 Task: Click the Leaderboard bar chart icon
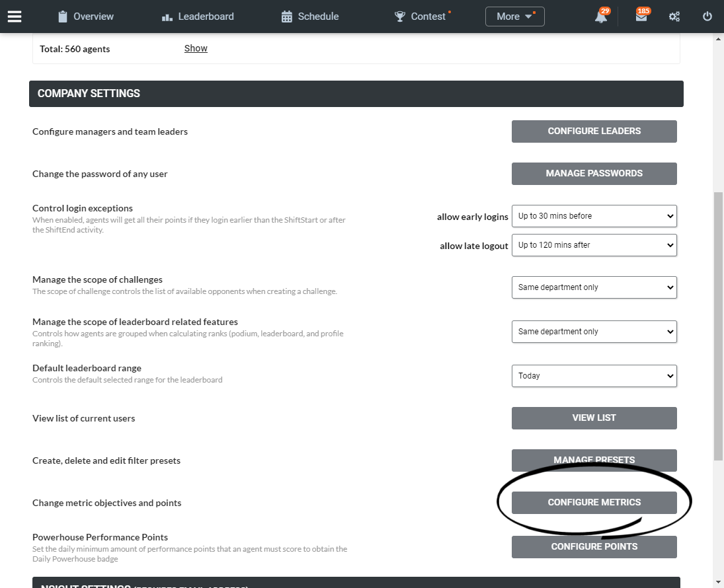[x=167, y=17]
